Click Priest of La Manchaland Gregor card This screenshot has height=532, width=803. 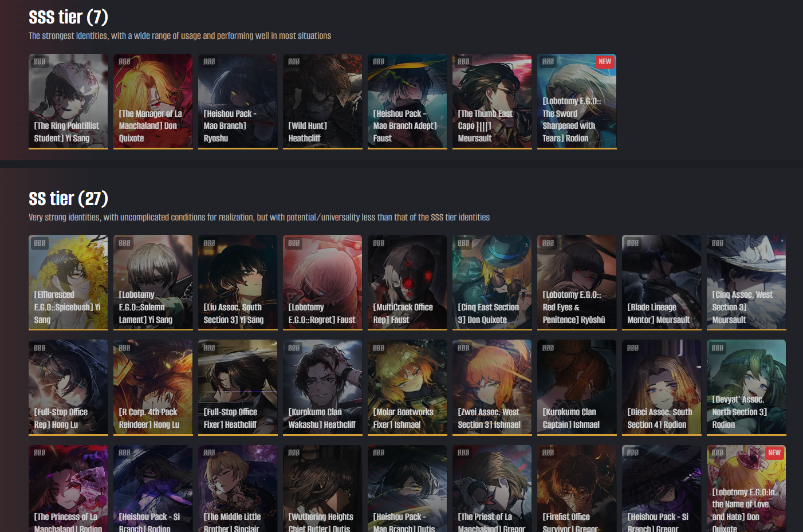pyautogui.click(x=492, y=488)
